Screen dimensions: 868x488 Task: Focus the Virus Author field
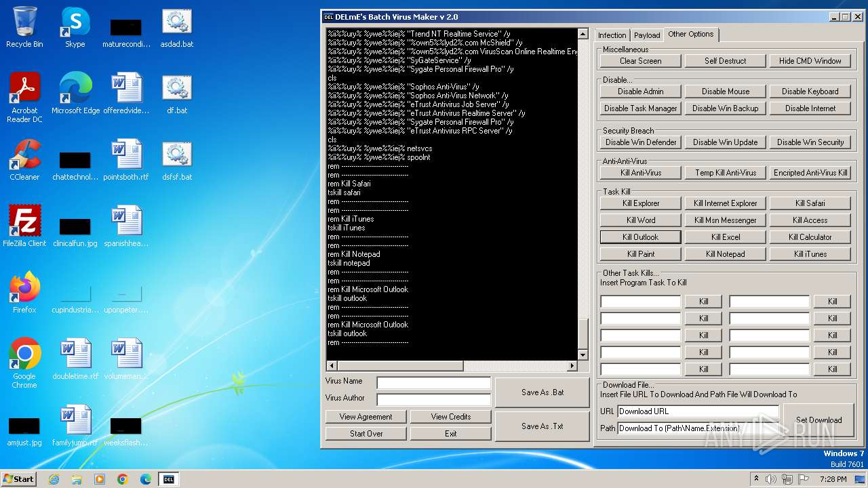tap(433, 400)
